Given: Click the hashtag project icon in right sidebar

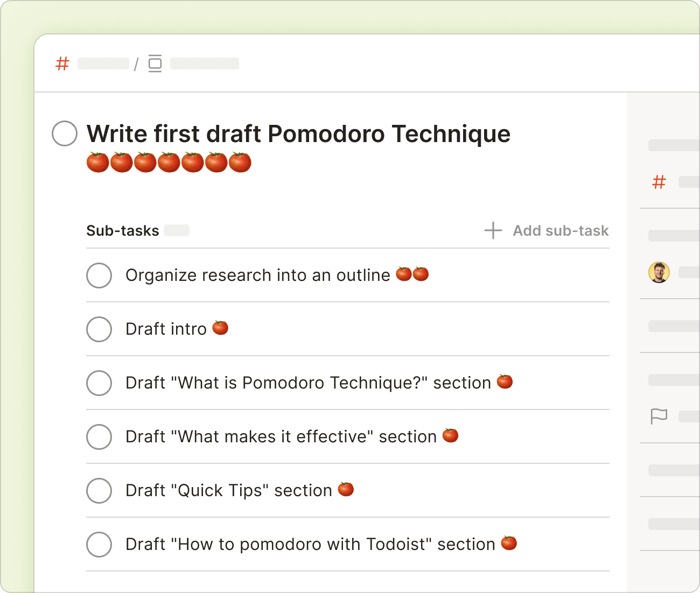Looking at the screenshot, I should point(659,183).
